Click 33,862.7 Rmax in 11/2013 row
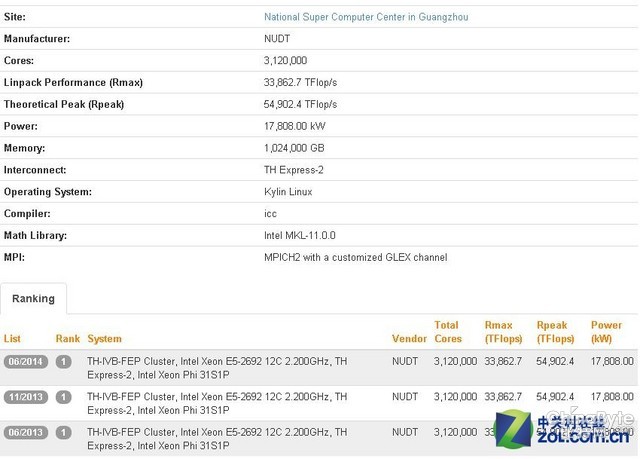 click(x=503, y=397)
